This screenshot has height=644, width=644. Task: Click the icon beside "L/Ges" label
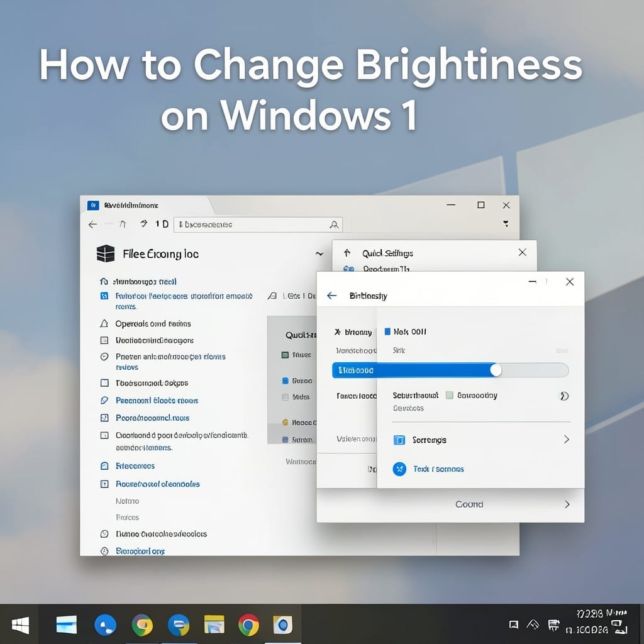tap(272, 296)
